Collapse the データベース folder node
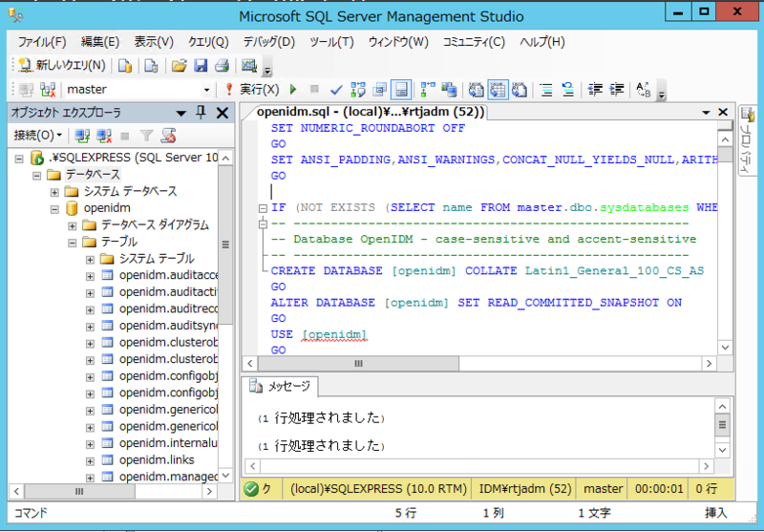The image size is (764, 532). (36, 176)
